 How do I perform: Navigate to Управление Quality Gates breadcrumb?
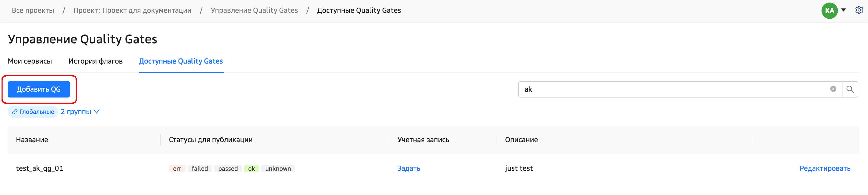[x=254, y=10]
